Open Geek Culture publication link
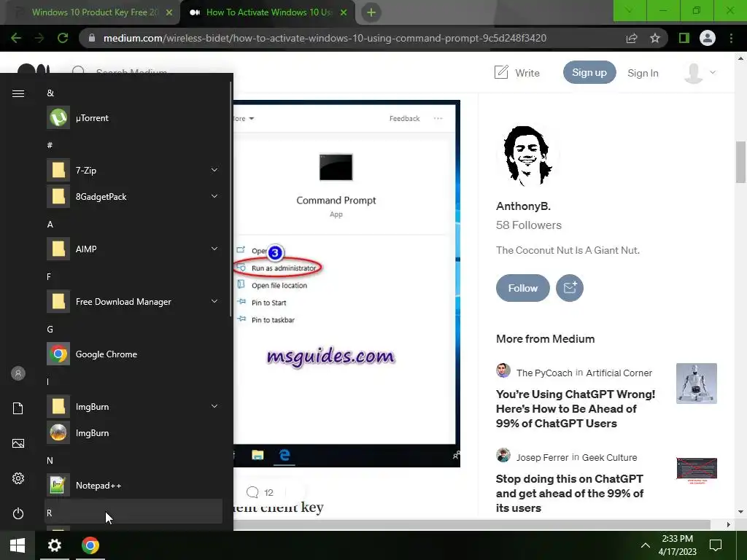The image size is (747, 560). pos(609,458)
